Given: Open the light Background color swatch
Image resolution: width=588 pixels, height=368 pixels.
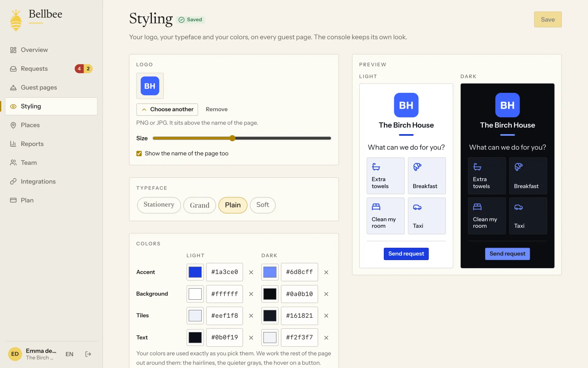Looking at the screenshot, I should [x=195, y=294].
